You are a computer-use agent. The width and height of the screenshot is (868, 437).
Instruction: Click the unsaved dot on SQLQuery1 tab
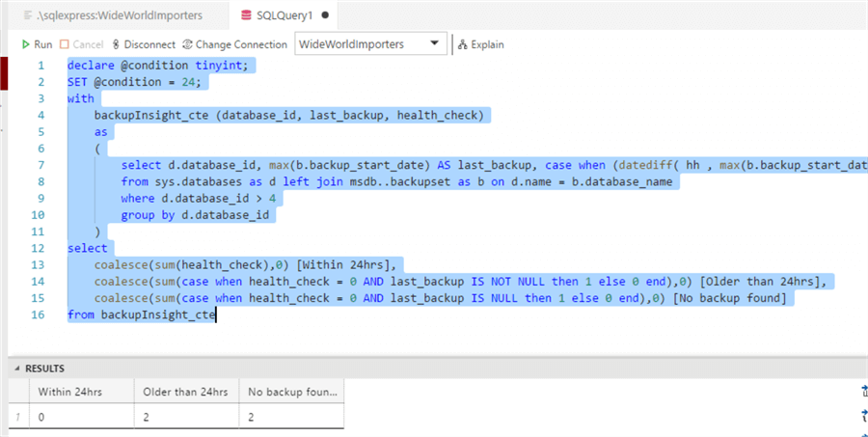(324, 16)
